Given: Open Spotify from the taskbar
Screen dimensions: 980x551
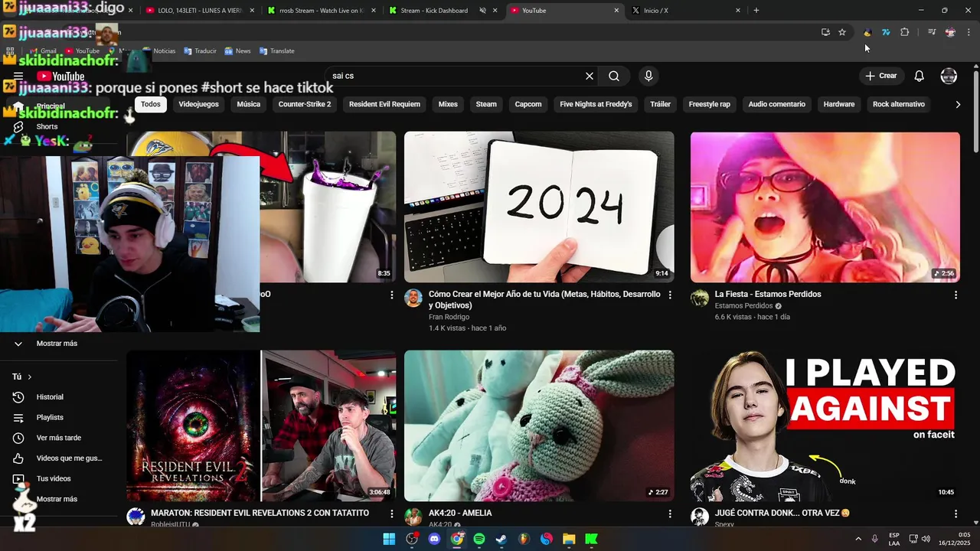Looking at the screenshot, I should (x=479, y=539).
